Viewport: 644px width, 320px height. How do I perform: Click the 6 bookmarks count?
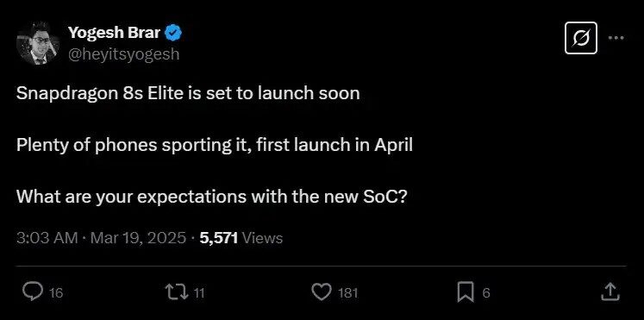point(486,293)
